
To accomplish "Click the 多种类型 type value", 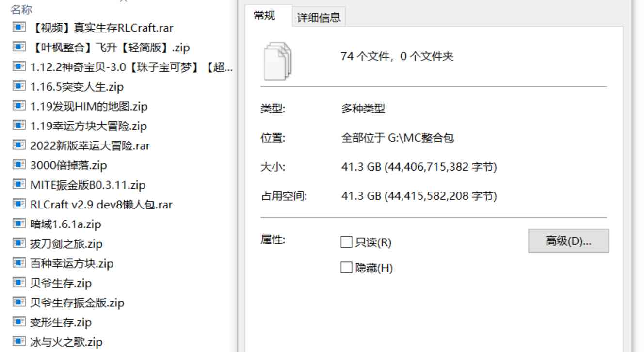I will (x=363, y=109).
